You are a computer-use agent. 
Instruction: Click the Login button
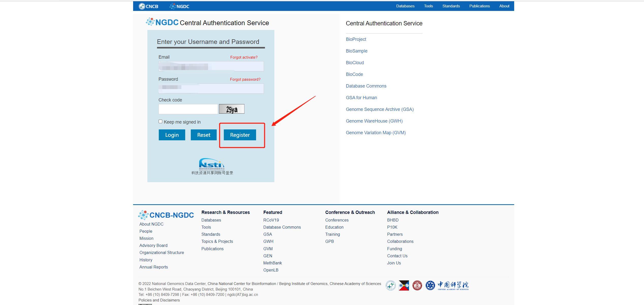(172, 135)
